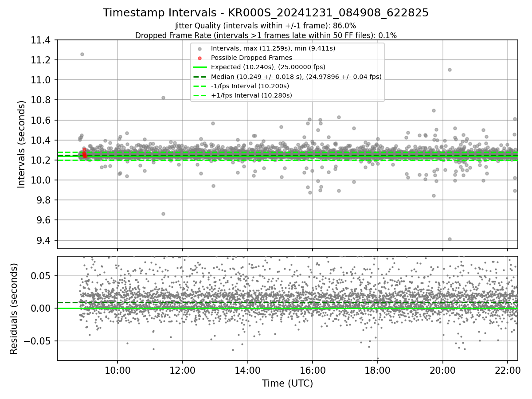Select the plot title Timestamp Intervals - KR000S_20241231_084908_622825
Image resolution: width=532 pixels, height=399 pixels.
pyautogui.click(x=266, y=13)
